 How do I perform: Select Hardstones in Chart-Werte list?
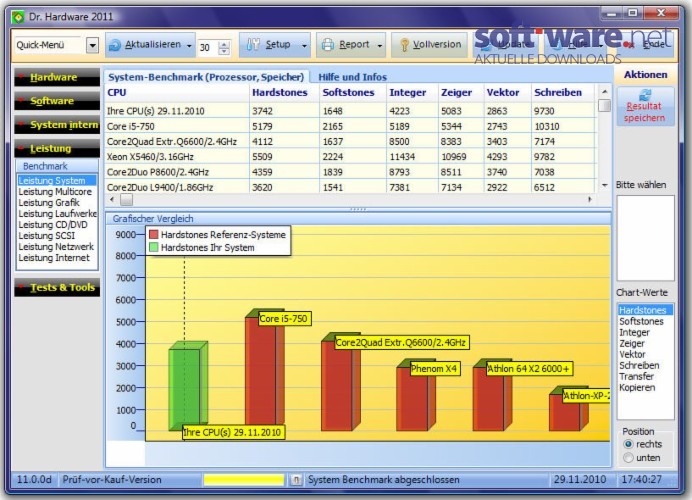tap(645, 310)
